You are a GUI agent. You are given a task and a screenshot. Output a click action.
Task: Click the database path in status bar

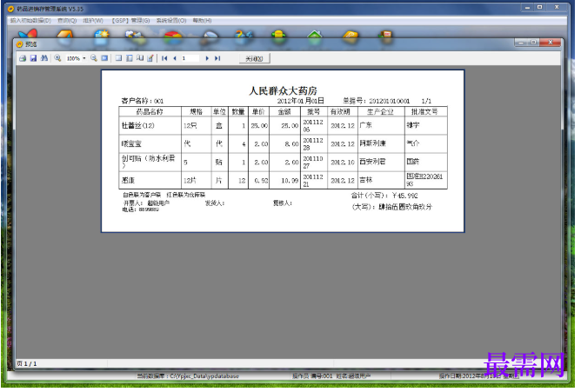[188, 376]
